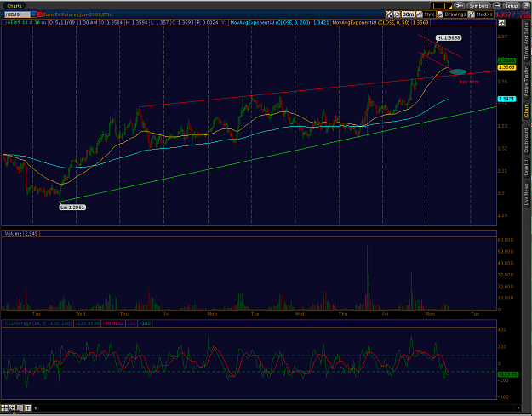Open the Level II side tab
Image resolution: width=532 pixels, height=416 pixels.
coord(527,168)
